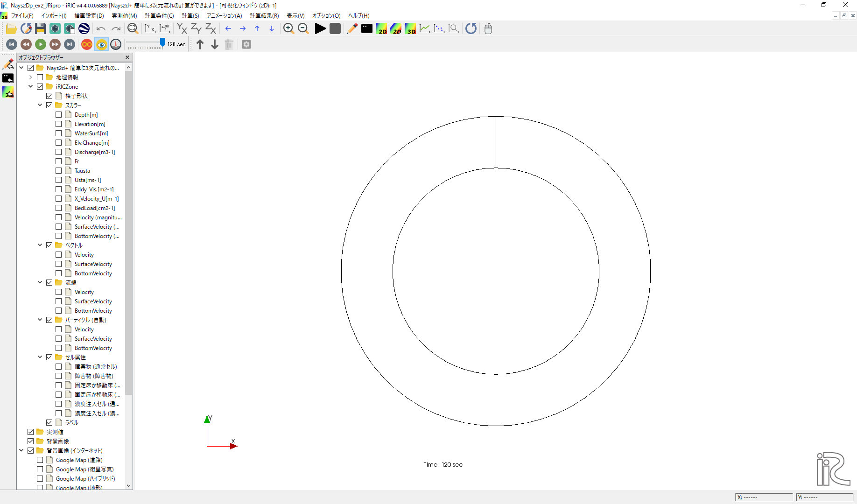Uncheck the ラベル checkbox
This screenshot has height=504, width=857.
[x=49, y=423]
